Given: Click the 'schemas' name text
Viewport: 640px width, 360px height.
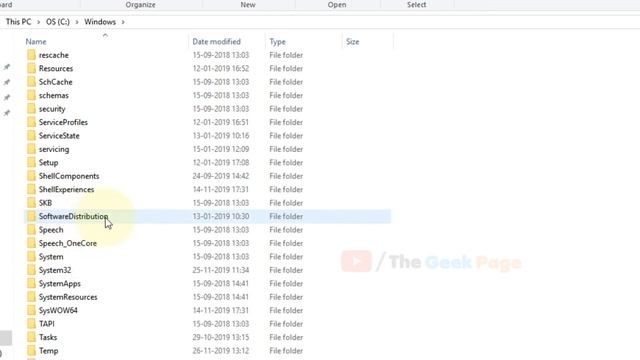Looking at the screenshot, I should pyautogui.click(x=53, y=96).
